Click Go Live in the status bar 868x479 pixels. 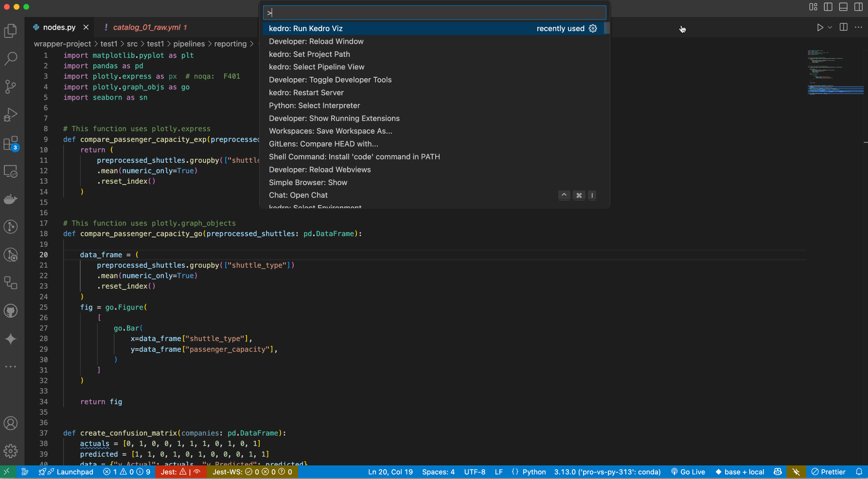tap(688, 472)
